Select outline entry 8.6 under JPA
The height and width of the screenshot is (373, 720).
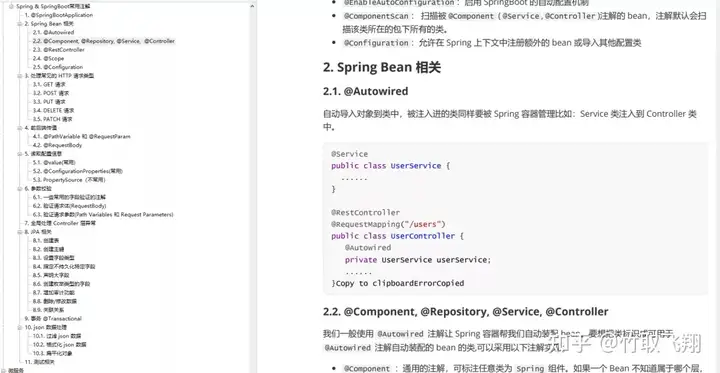(x=62, y=284)
